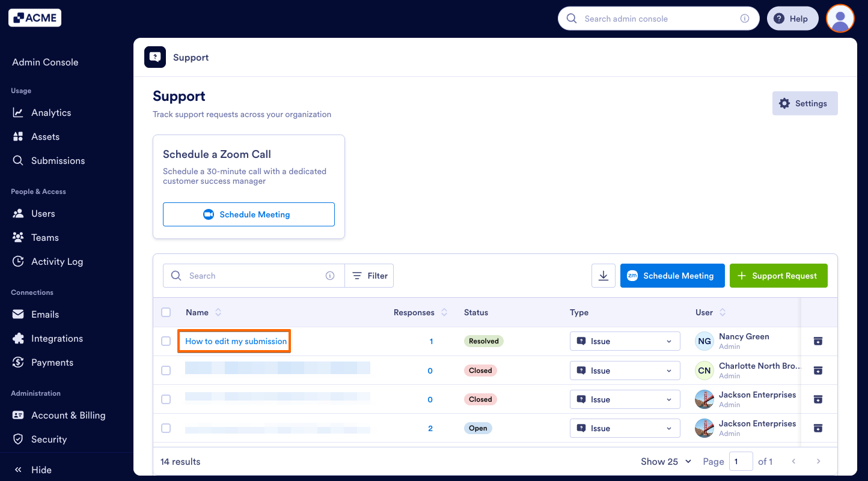This screenshot has width=868, height=481.
Task: Open the Users page
Action: (43, 213)
